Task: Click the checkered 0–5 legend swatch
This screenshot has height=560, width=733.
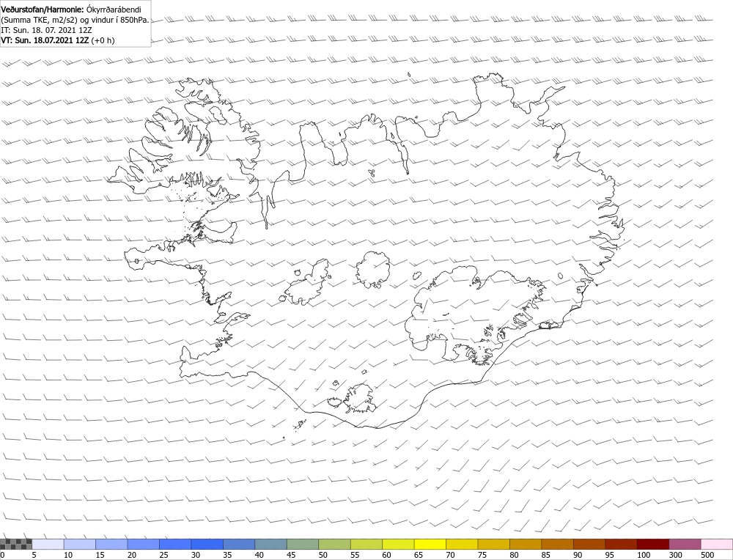Action: 16,544
